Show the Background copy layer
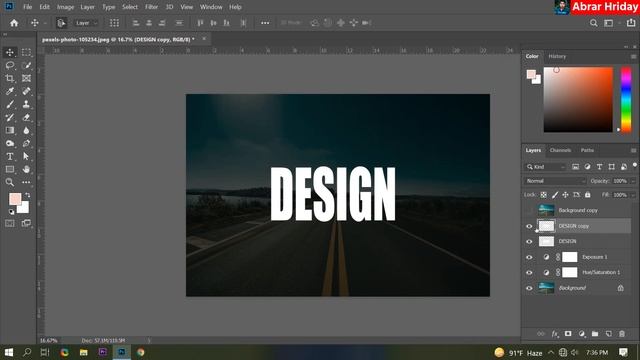The width and height of the screenshot is (640, 360). pos(529,210)
